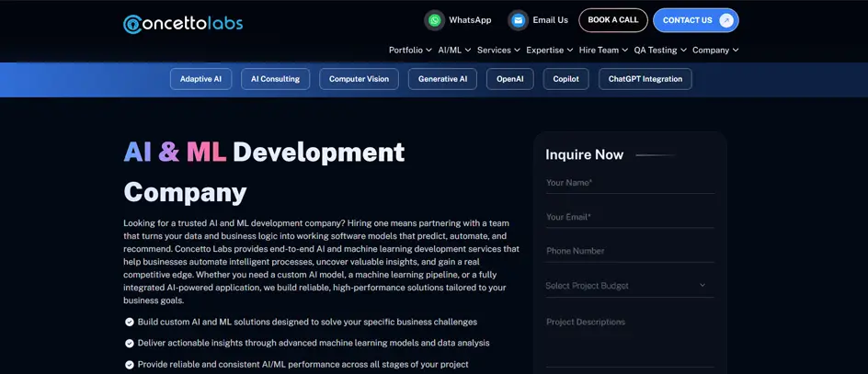
Task: Click the Book a Call button
Action: click(613, 20)
